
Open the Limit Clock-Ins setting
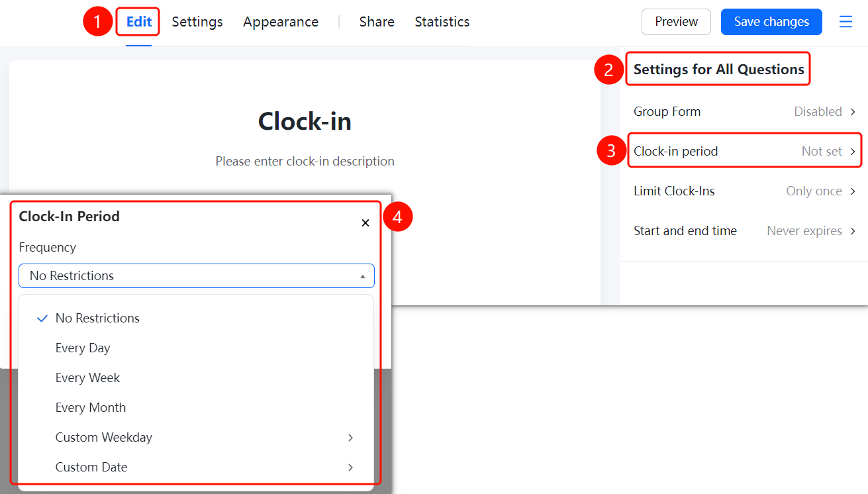(x=744, y=191)
